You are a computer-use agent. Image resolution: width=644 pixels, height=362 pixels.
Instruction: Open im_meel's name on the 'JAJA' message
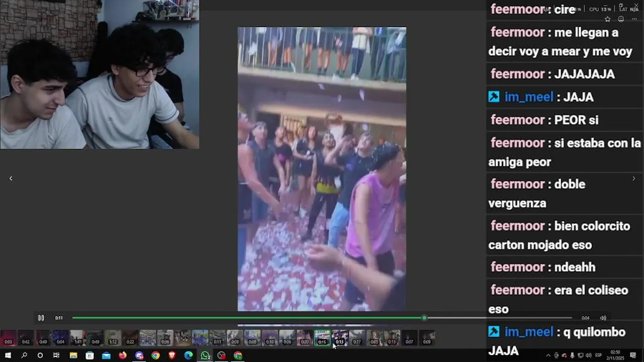coord(529,97)
